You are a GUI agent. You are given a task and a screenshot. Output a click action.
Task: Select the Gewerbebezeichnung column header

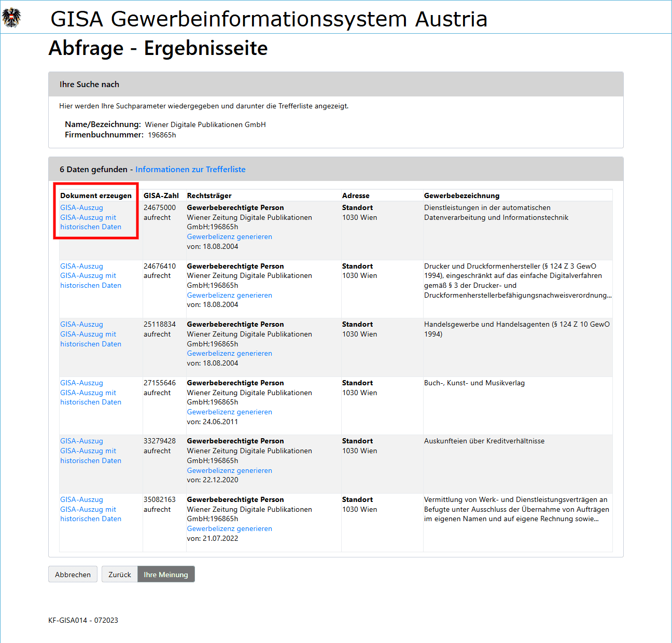click(461, 196)
